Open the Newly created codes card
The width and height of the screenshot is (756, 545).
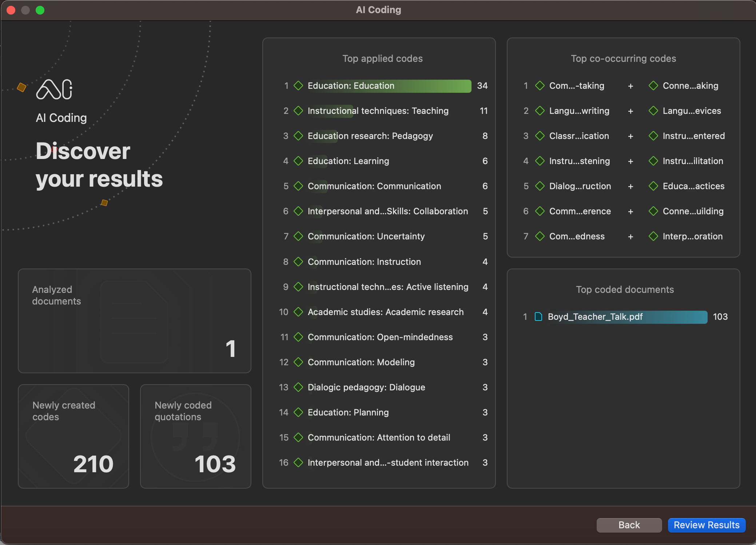coord(73,436)
